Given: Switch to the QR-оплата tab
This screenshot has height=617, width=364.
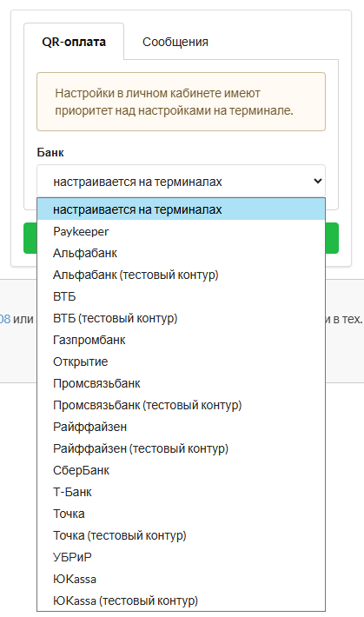Looking at the screenshot, I should (x=74, y=42).
